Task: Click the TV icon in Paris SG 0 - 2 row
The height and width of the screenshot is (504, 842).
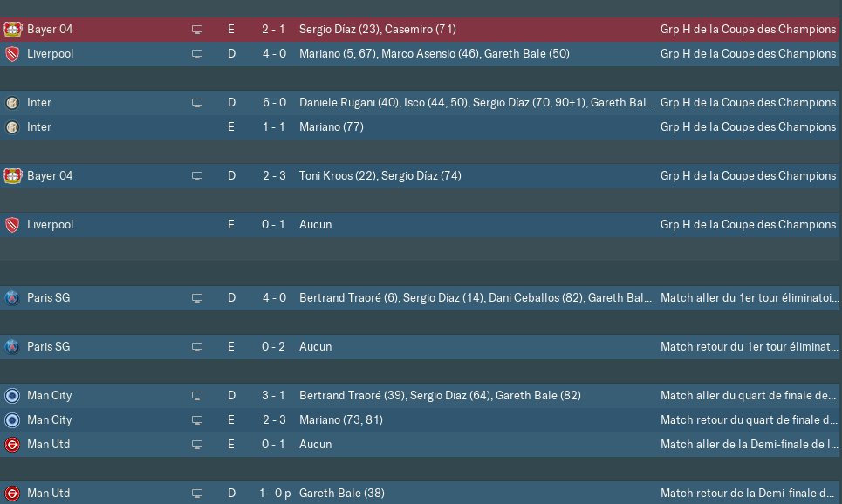Action: click(x=197, y=347)
